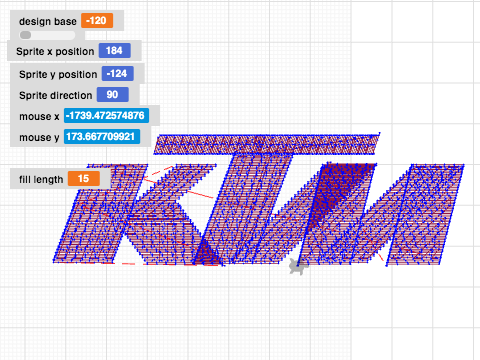Screen dimensions: 480x360
Task: Select the mouse x watcher label
Action: [39, 117]
